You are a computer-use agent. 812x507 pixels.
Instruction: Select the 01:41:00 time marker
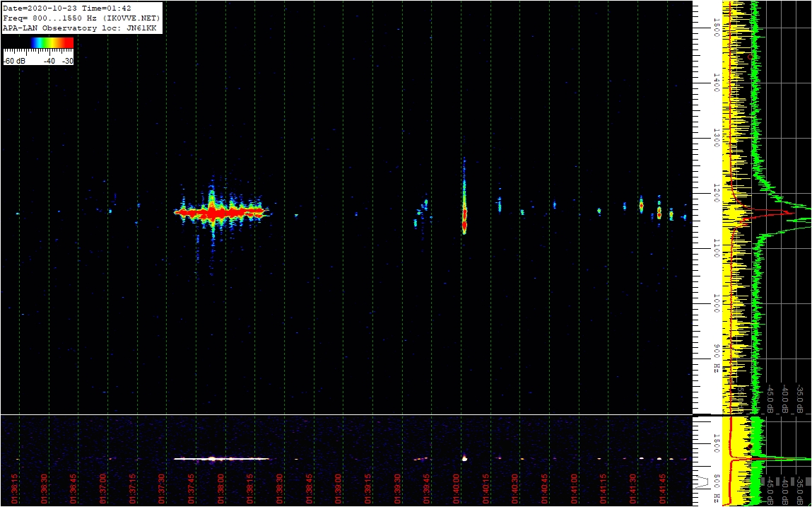coord(575,489)
